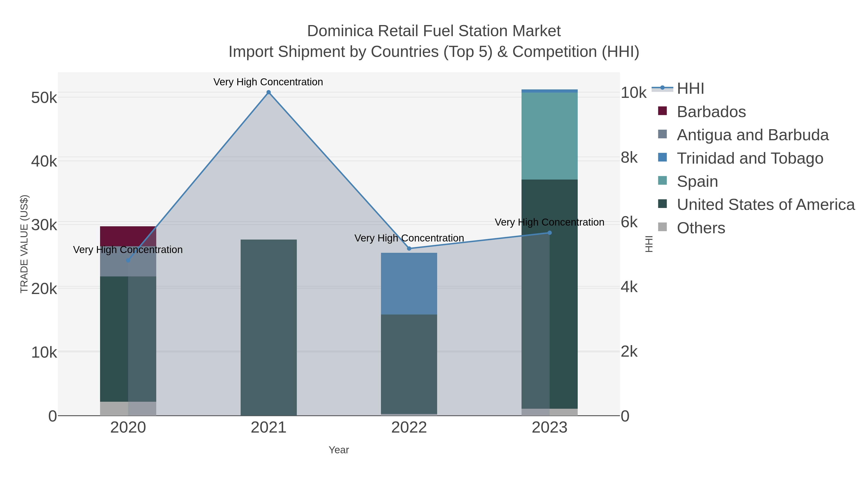Screen dimensions: 868x488
Task: Toggle the Others legend entry
Action: click(692, 228)
